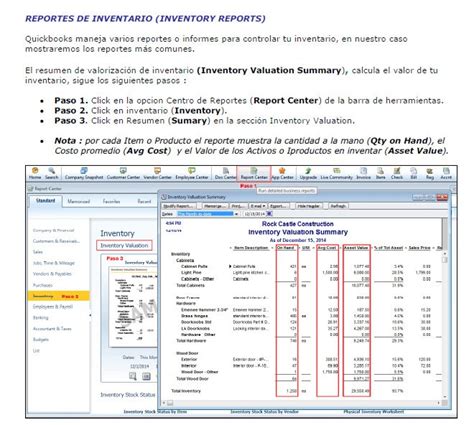
Task: Select the Standard tab in Report Center
Action: tap(46, 201)
